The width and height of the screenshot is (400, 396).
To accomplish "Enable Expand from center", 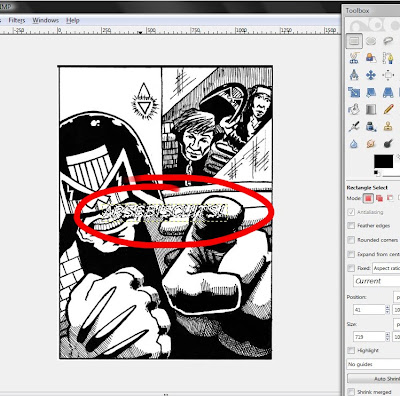I will [x=351, y=254].
